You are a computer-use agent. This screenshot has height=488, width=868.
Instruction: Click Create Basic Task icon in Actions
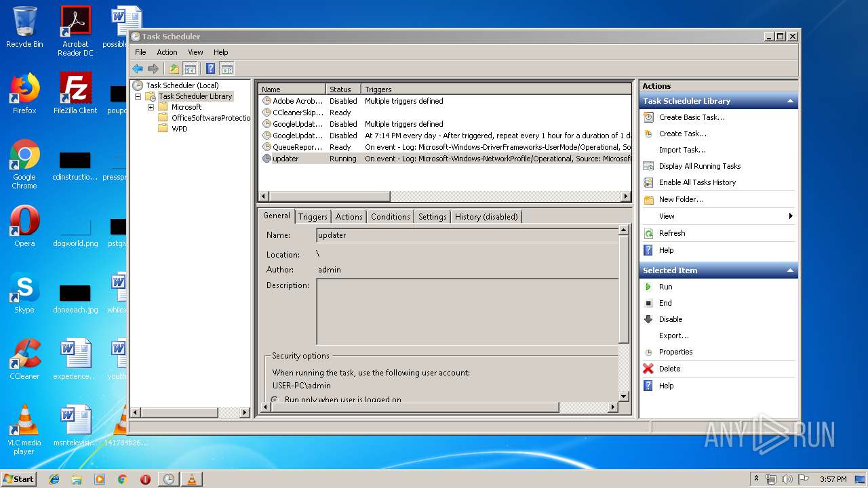(648, 117)
